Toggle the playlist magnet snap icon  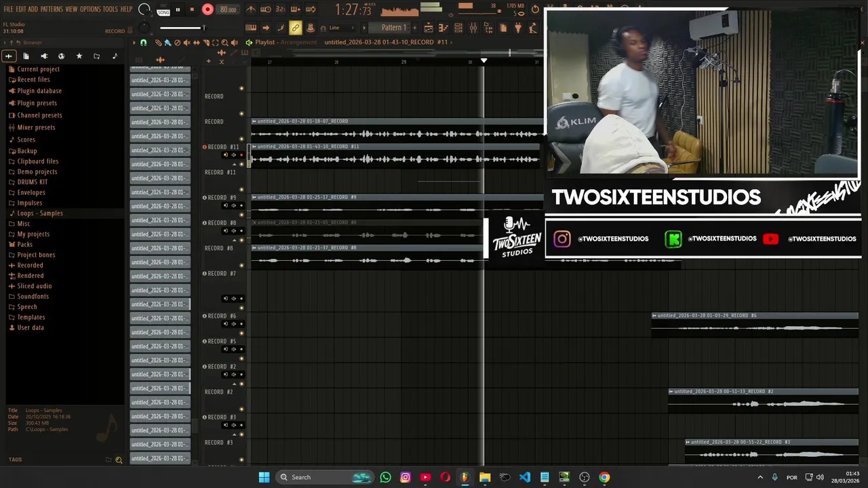click(143, 42)
